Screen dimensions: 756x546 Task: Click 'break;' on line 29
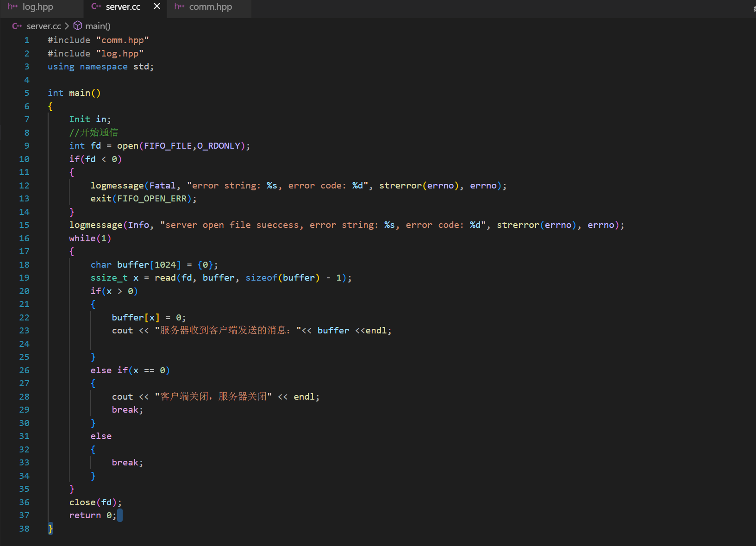128,410
